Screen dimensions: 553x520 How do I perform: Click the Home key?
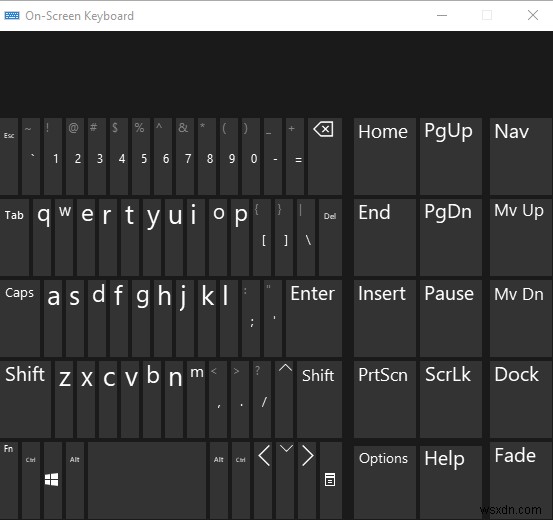385,156
